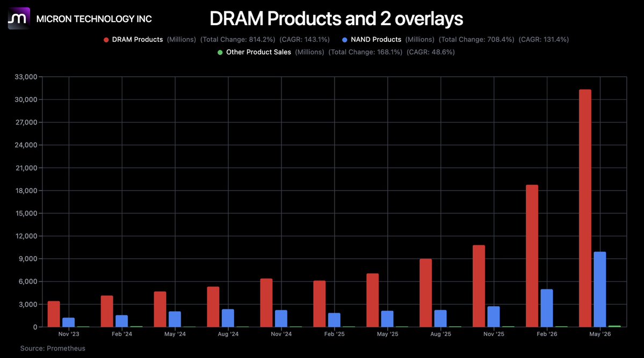Select the blue NAND bar for May '24

[x=175, y=319]
